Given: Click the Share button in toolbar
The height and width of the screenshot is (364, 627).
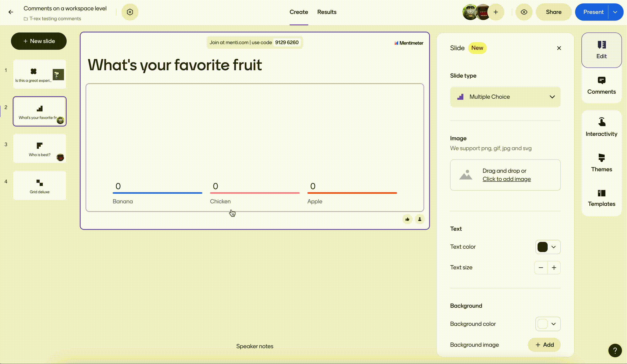Looking at the screenshot, I should coord(554,12).
